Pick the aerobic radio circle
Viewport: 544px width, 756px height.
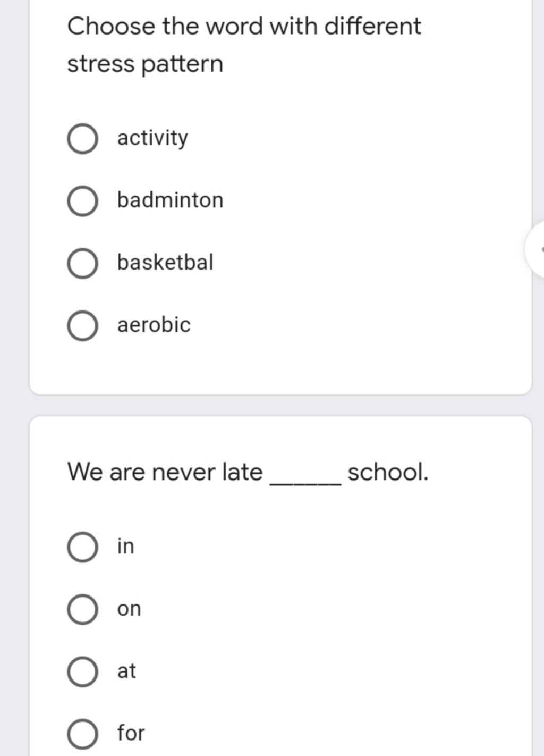[x=82, y=326]
